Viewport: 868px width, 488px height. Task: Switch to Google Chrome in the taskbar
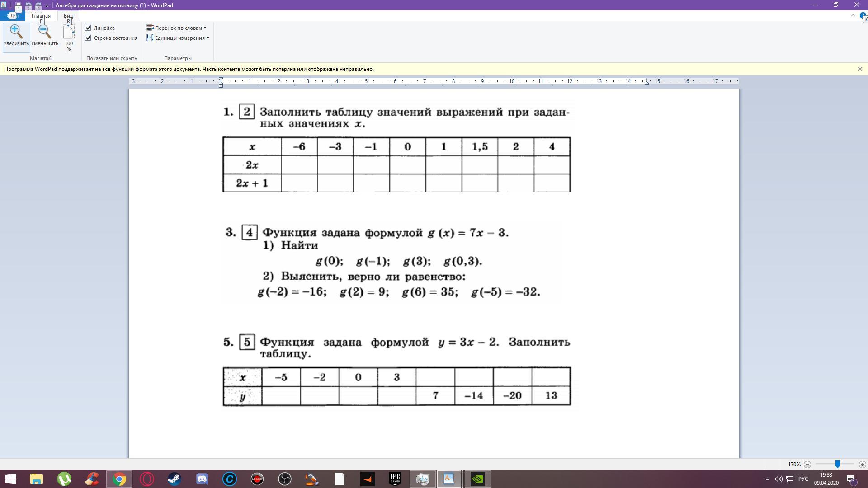point(119,479)
